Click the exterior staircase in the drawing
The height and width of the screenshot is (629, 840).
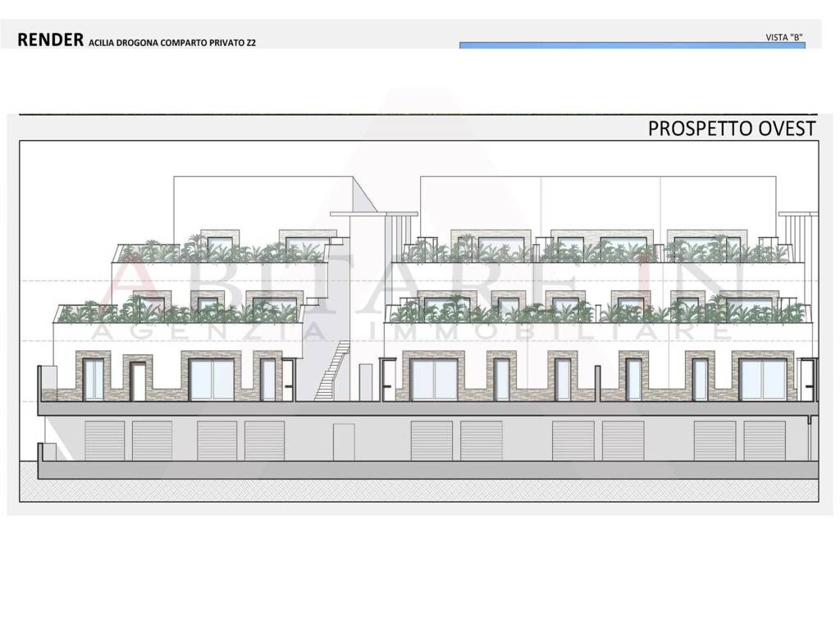332,371
